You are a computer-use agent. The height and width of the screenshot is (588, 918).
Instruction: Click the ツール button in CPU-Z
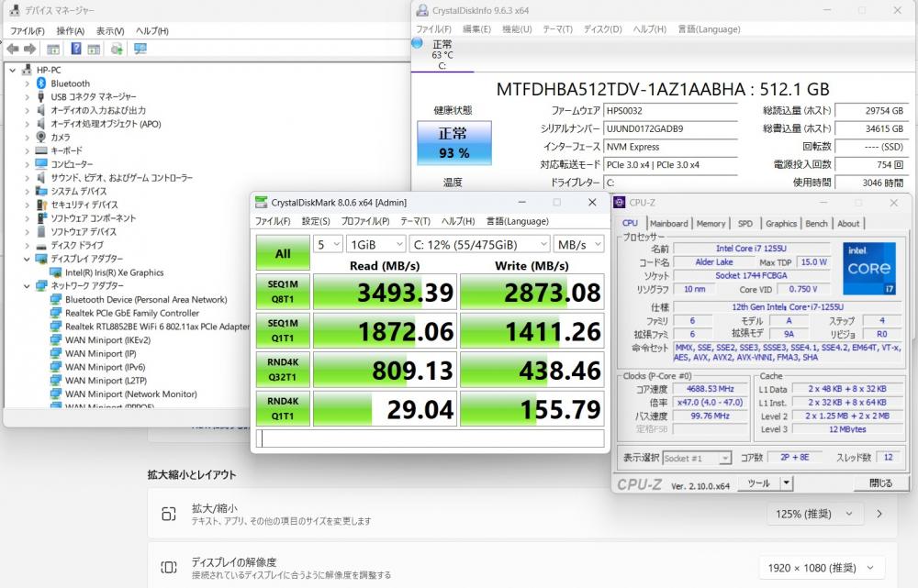759,483
